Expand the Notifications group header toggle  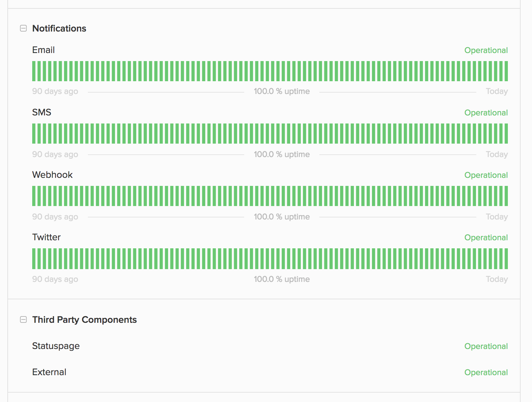23,29
